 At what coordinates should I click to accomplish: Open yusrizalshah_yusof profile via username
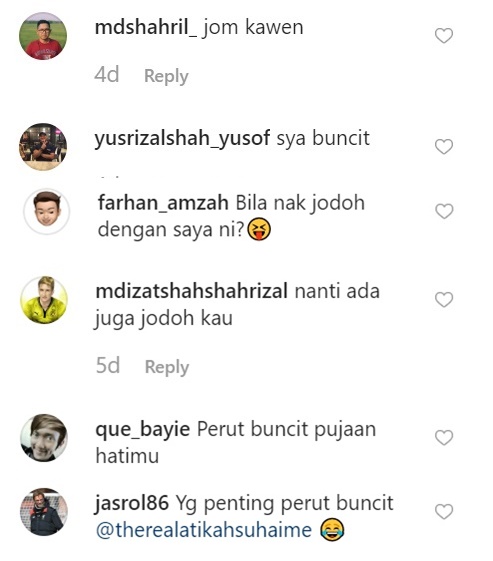(x=182, y=138)
